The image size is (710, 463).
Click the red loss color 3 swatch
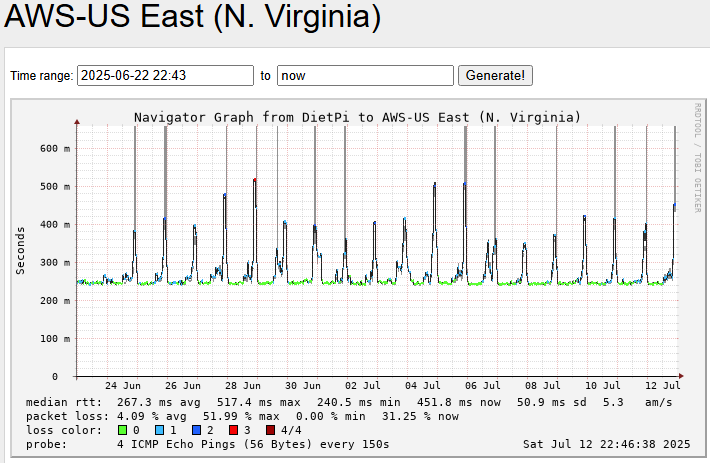(233, 430)
